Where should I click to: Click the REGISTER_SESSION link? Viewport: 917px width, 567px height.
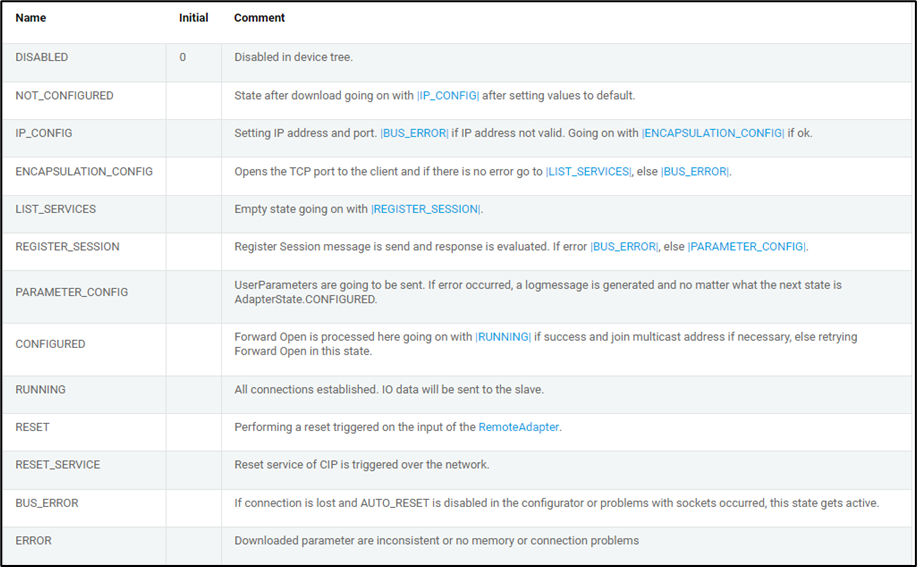[426, 209]
